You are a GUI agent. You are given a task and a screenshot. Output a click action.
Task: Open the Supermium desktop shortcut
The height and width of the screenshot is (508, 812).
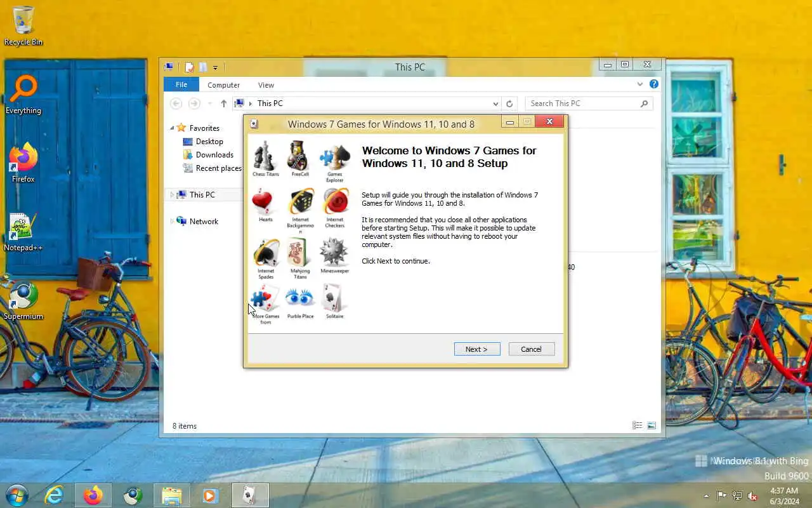(23, 300)
